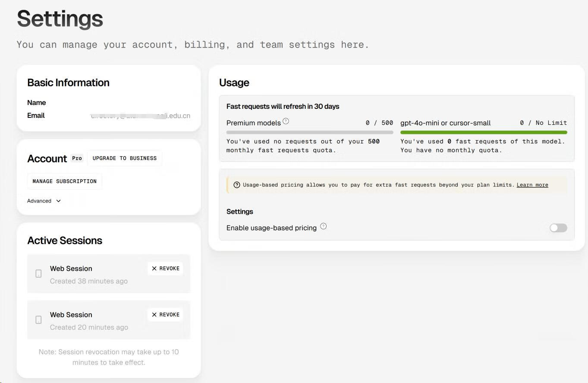Click the Pro plan badge

[77, 158]
